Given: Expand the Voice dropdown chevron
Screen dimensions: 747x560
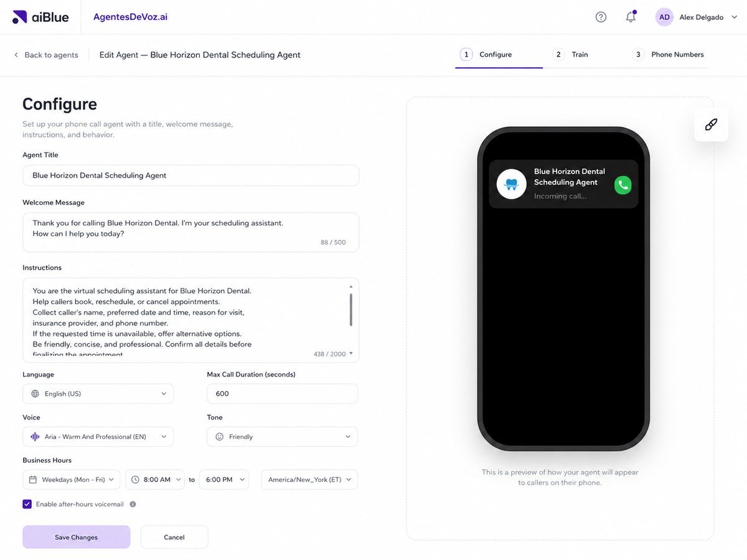Looking at the screenshot, I should tap(164, 437).
